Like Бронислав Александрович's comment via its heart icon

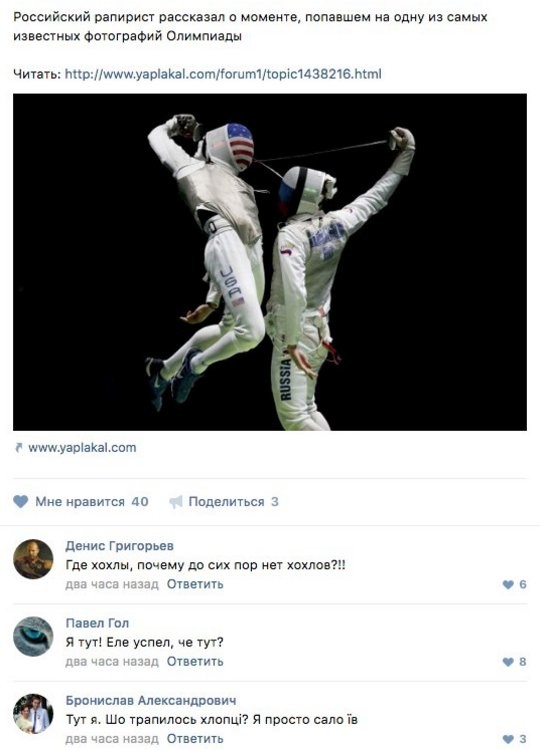coord(508,739)
